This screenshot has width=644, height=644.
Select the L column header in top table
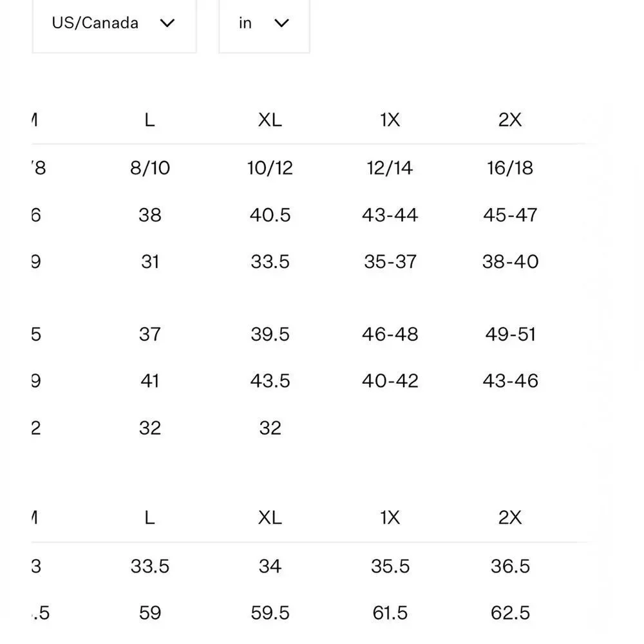(x=150, y=120)
